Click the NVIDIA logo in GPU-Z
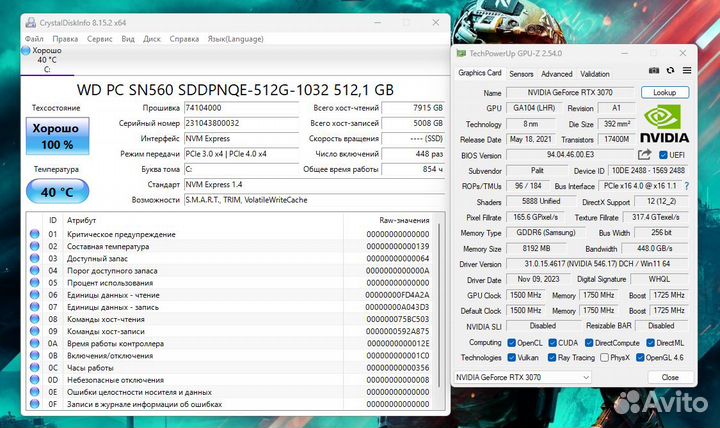Image resolution: width=720 pixels, height=428 pixels. pos(664,124)
